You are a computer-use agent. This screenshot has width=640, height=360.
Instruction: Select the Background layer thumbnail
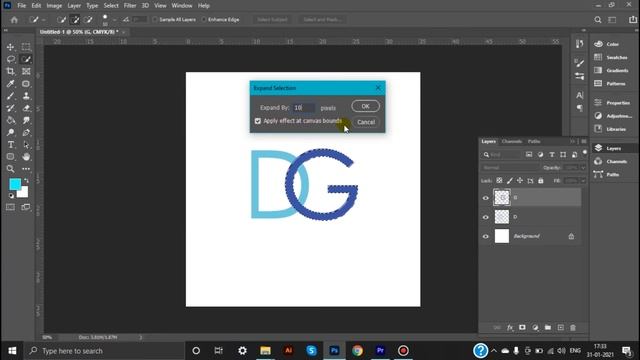click(x=502, y=236)
